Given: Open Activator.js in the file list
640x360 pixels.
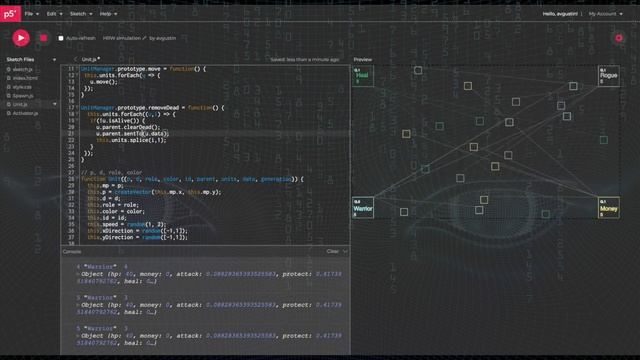Looking at the screenshot, I should 25,113.
